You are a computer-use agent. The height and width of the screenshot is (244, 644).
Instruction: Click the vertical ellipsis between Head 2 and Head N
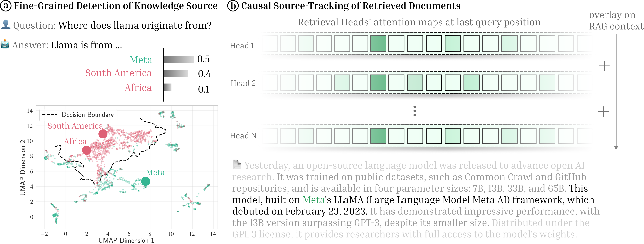(415, 111)
